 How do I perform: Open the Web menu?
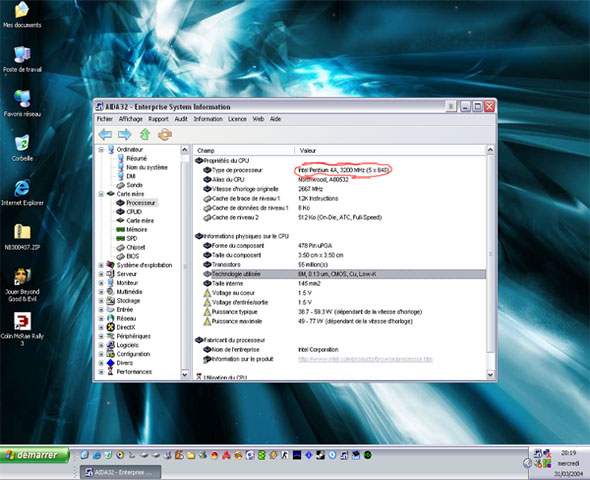click(258, 119)
